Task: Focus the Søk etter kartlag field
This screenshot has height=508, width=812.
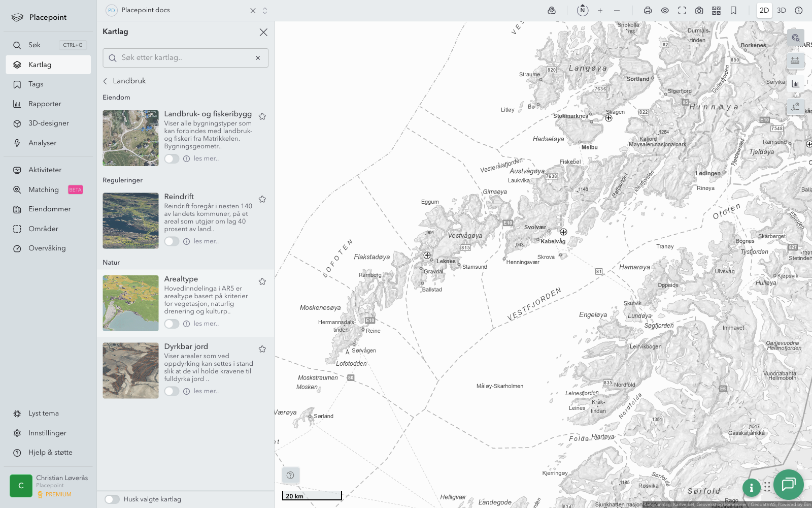Action: tap(185, 58)
